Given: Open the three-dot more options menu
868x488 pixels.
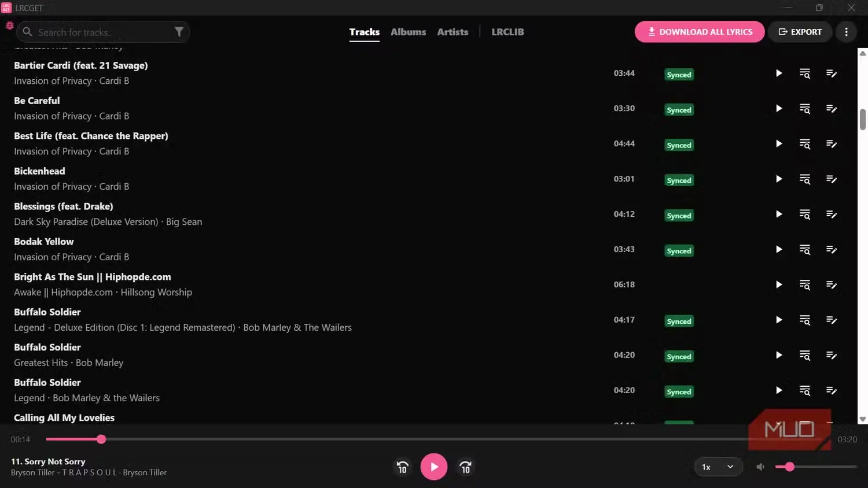Looking at the screenshot, I should 846,32.
